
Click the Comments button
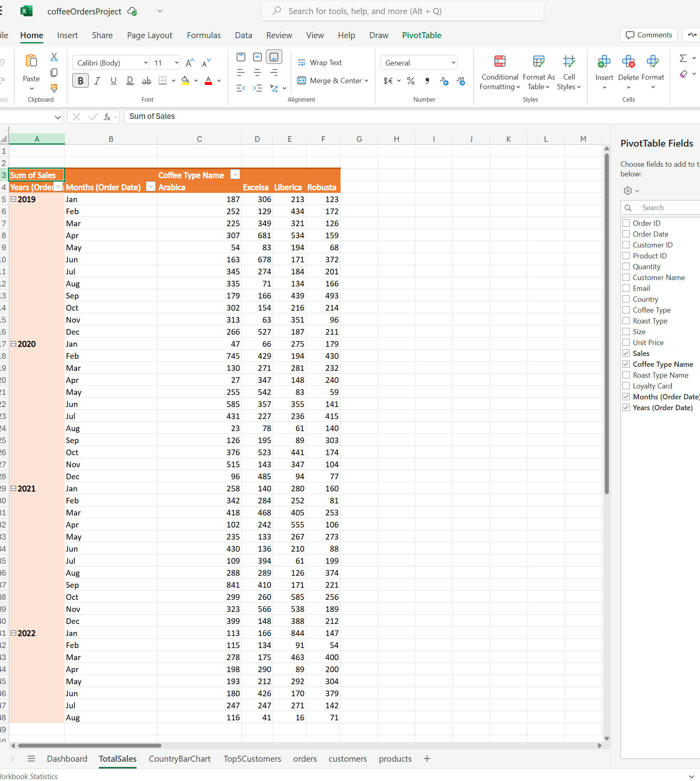pyautogui.click(x=649, y=35)
